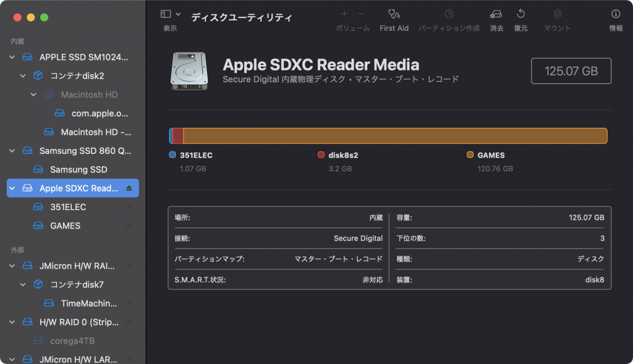Click the コンテナdisk7 container icon
This screenshot has height=364, width=633.
[x=38, y=284]
